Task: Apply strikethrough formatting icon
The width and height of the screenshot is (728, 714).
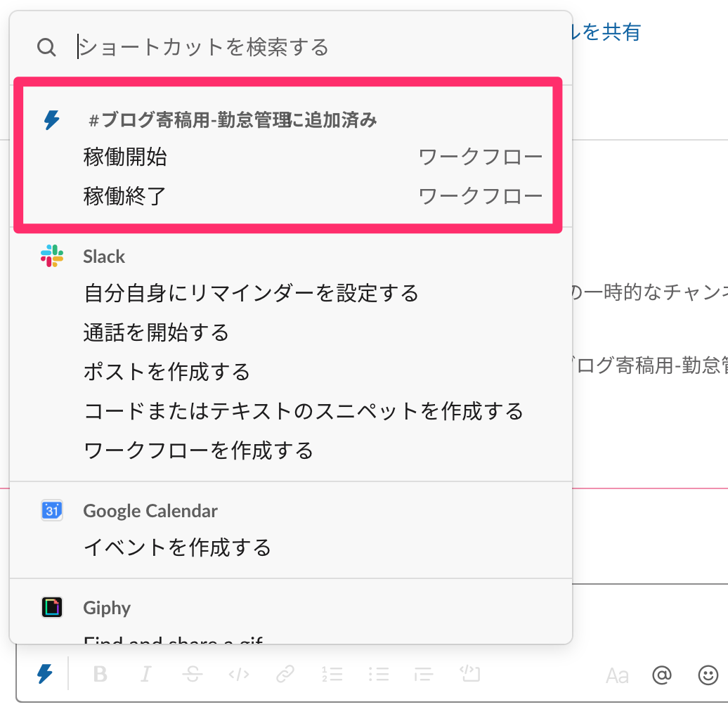Action: (192, 675)
